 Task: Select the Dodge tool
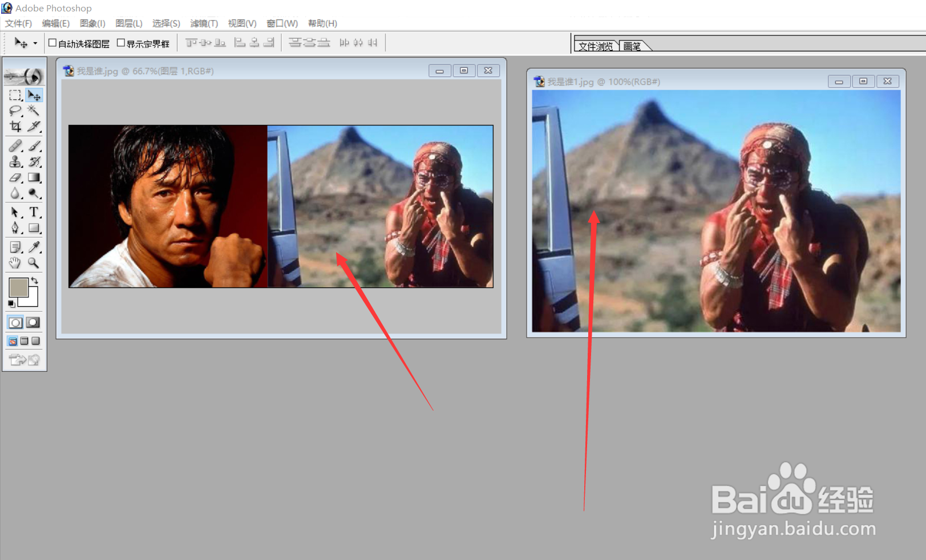tap(34, 193)
